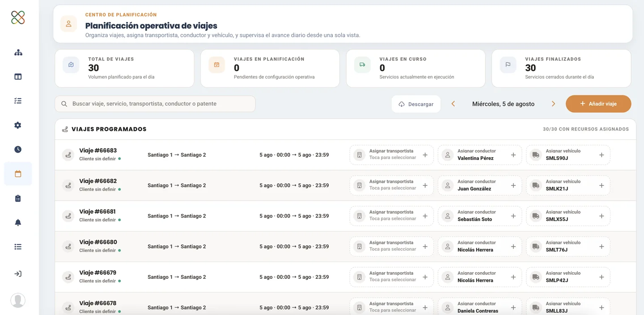
Task: Open Viaje #66680 details
Action: (x=98, y=242)
